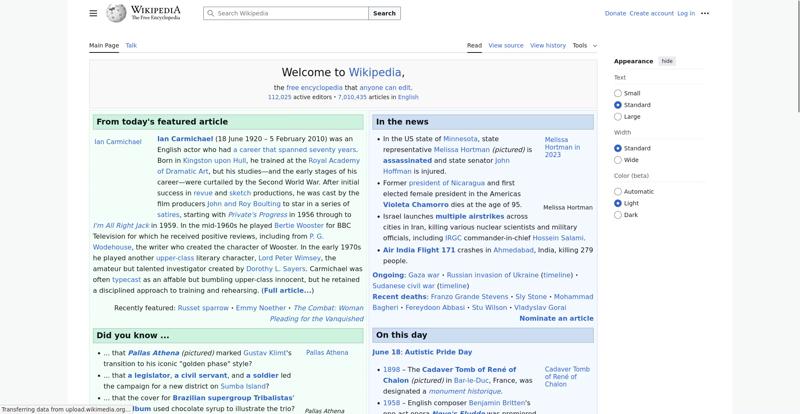Open the Gustav Klimt link

pyautogui.click(x=266, y=353)
